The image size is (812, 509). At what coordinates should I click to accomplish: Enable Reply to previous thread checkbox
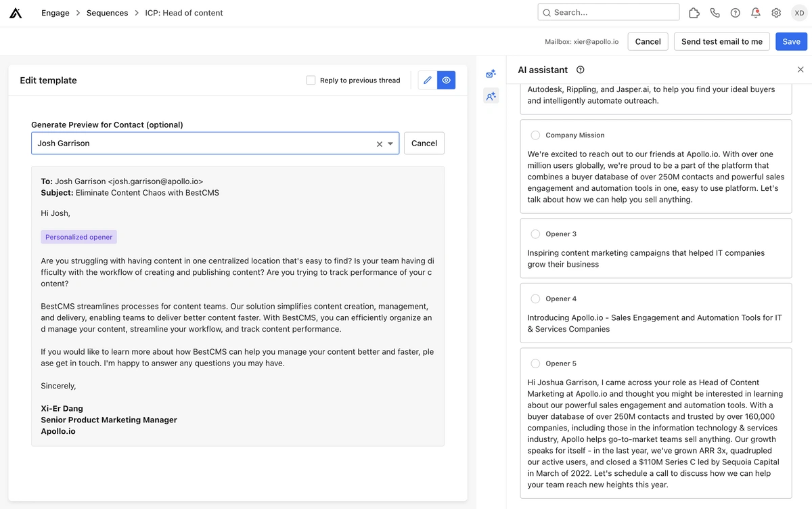(x=311, y=80)
